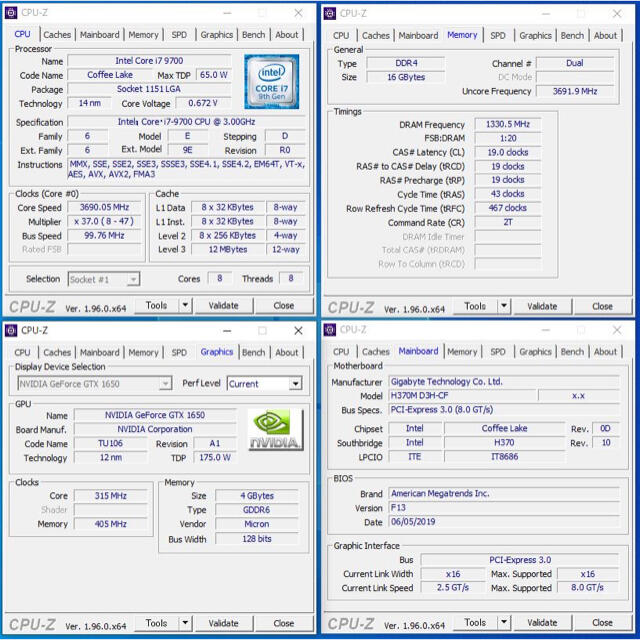Switch to CPU tab in Mainboard window

point(341,351)
